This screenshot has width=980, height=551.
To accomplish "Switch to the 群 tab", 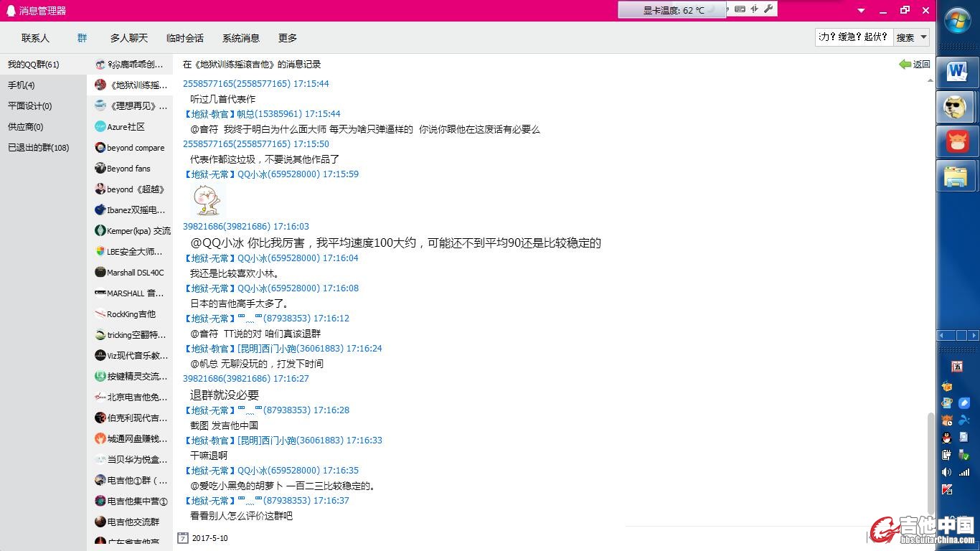I will coord(83,38).
